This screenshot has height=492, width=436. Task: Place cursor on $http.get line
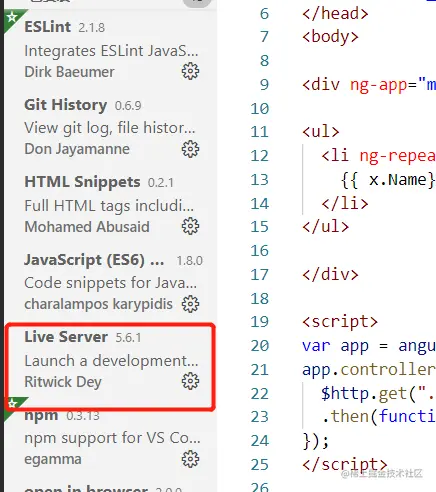coord(378,394)
